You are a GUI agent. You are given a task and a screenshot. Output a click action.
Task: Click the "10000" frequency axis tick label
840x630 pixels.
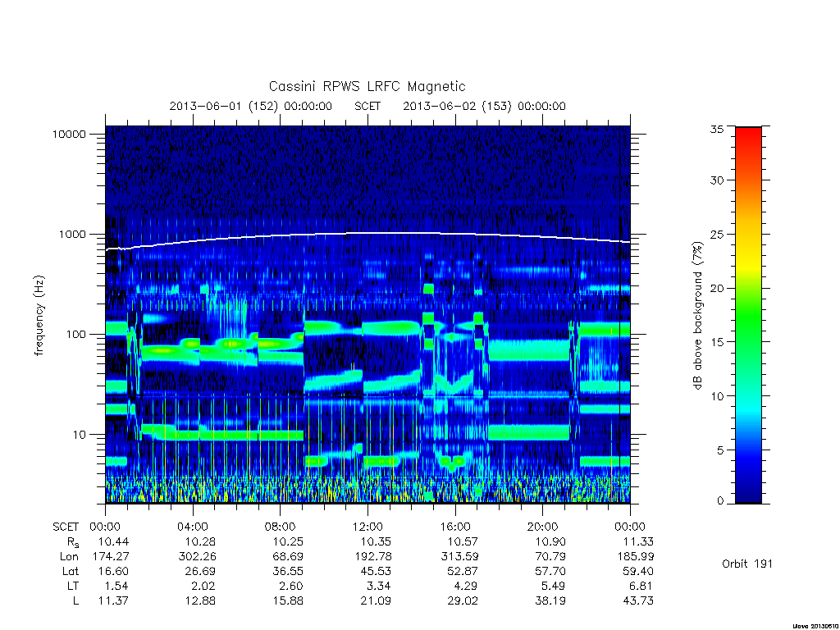69,134
